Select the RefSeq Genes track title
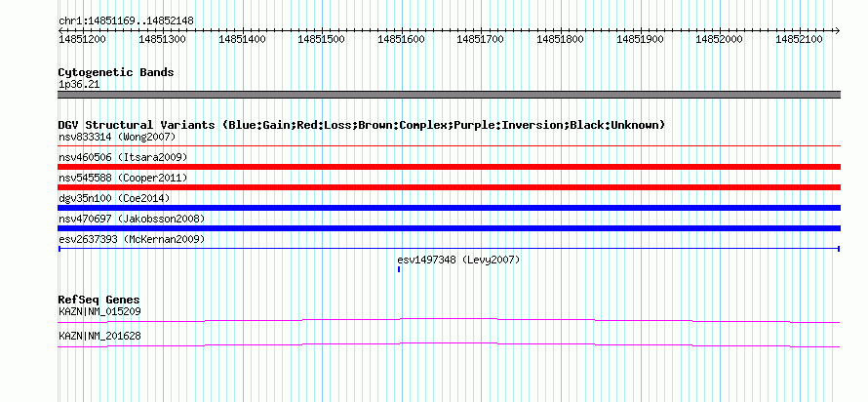Viewport: 868px width, 402px height. pos(99,301)
